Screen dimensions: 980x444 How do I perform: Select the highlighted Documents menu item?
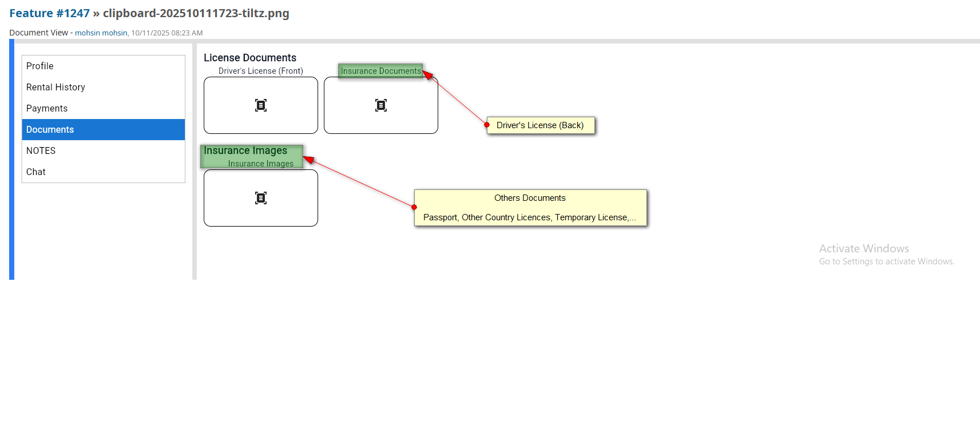(x=50, y=130)
